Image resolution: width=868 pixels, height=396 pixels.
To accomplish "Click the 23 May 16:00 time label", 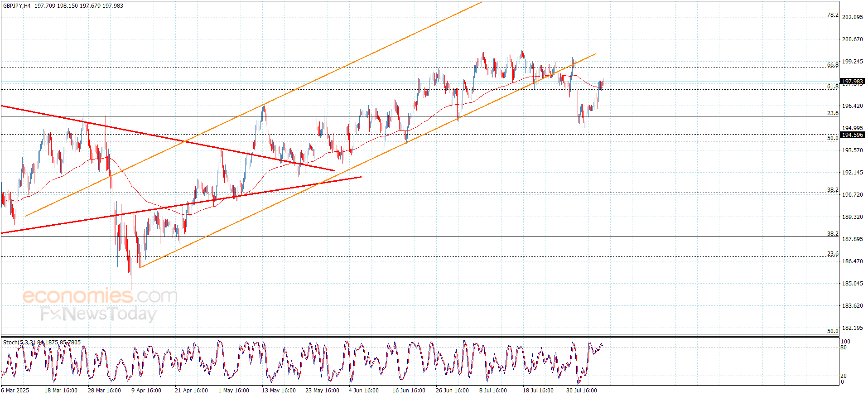I will (x=322, y=391).
